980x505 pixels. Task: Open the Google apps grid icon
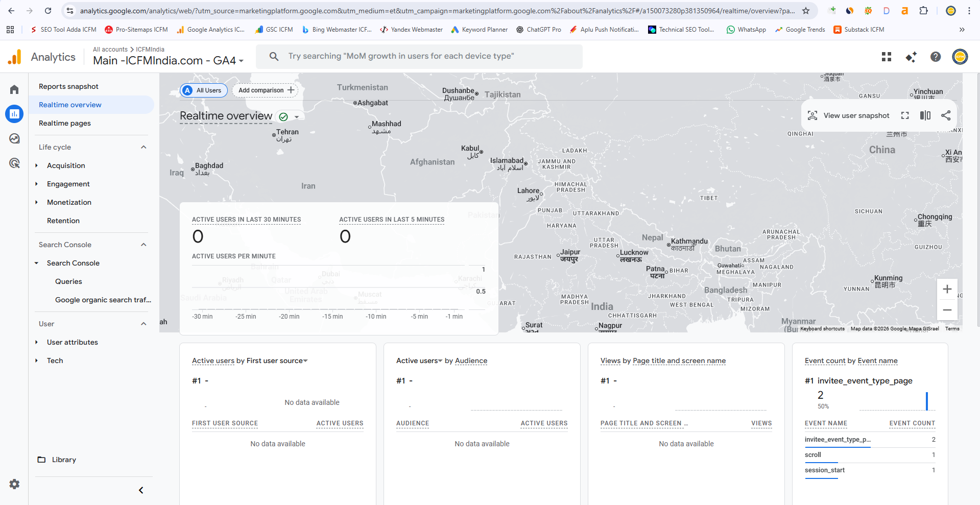click(886, 57)
